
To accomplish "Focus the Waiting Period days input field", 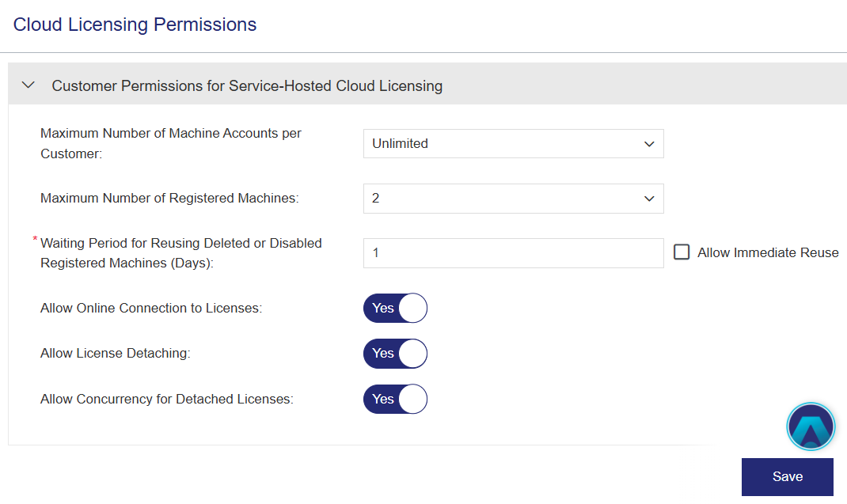I will 512,253.
